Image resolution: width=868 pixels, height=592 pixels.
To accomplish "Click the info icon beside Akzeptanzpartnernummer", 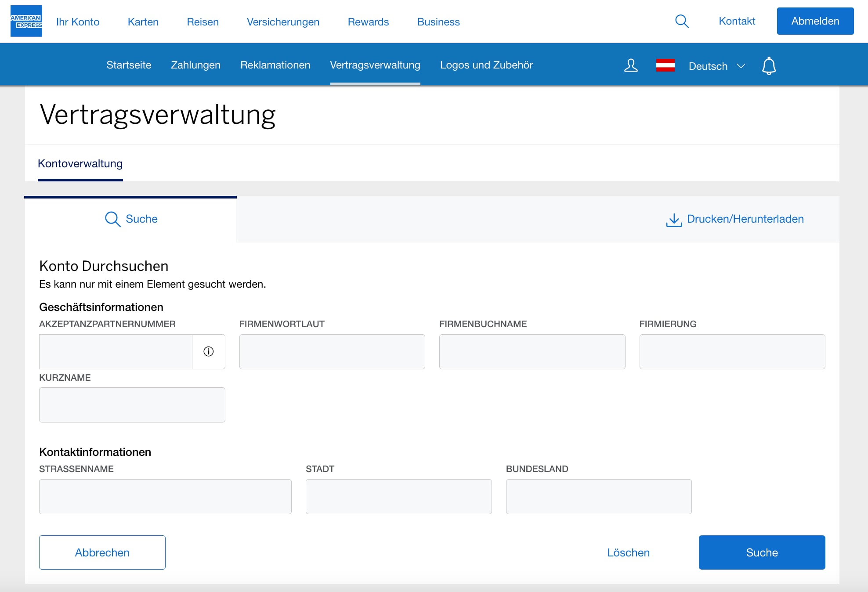I will coord(209,351).
